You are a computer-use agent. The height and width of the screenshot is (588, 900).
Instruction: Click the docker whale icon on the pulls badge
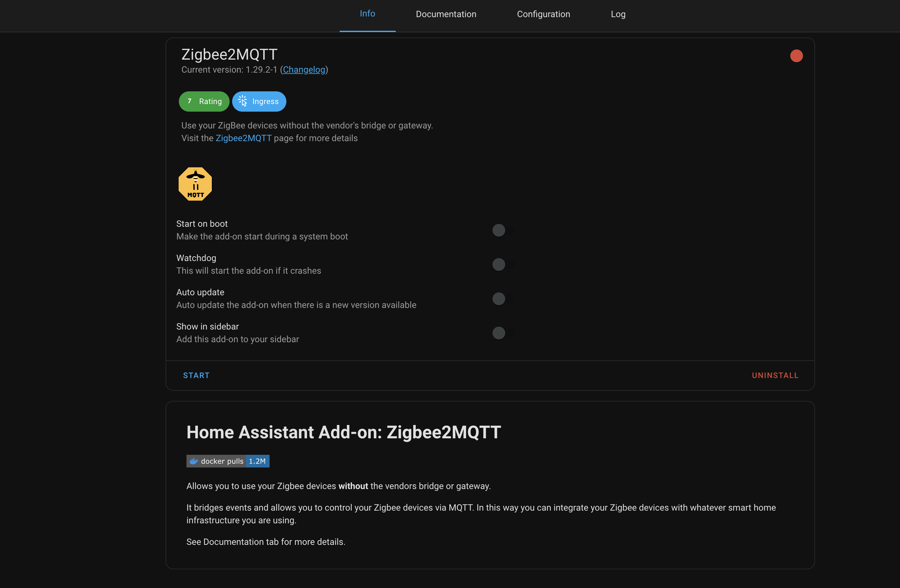pyautogui.click(x=194, y=461)
